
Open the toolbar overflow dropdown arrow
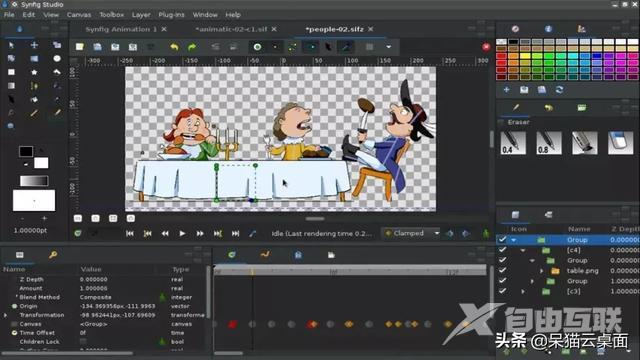pyautogui.click(x=389, y=47)
